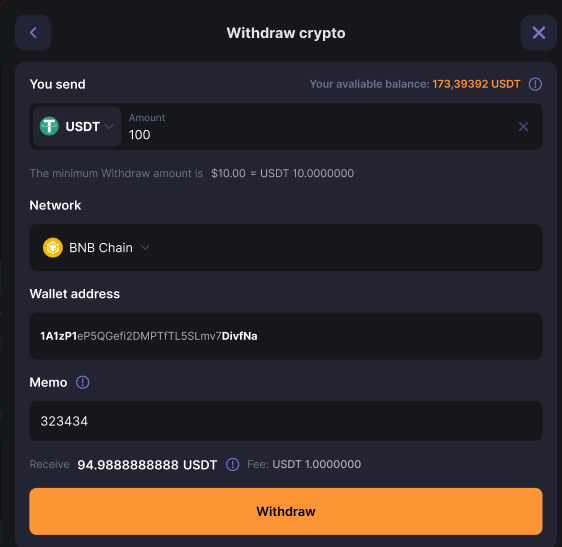Screen dimensions: 562x547
Task: Expand the BNB Chain network chevron
Action: point(145,247)
